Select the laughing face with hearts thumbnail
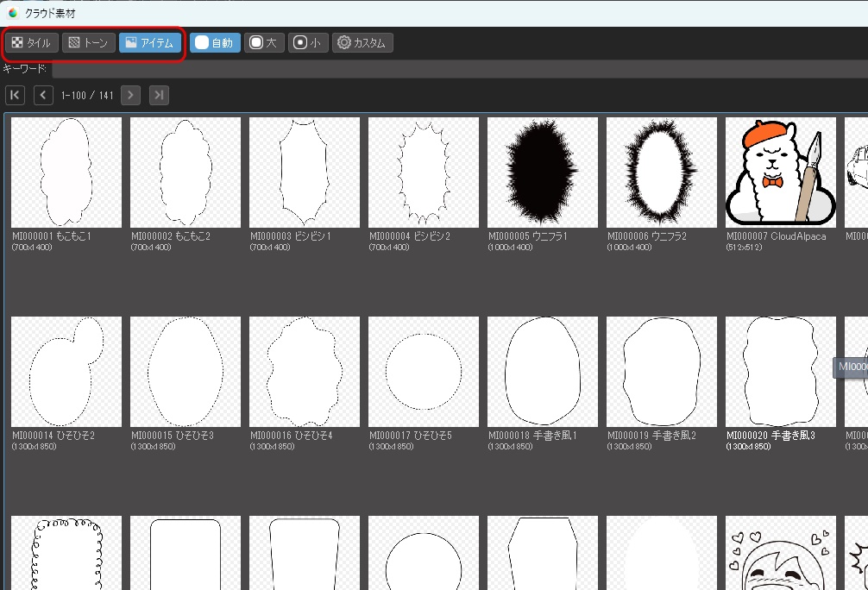The width and height of the screenshot is (868, 590). tap(781, 553)
